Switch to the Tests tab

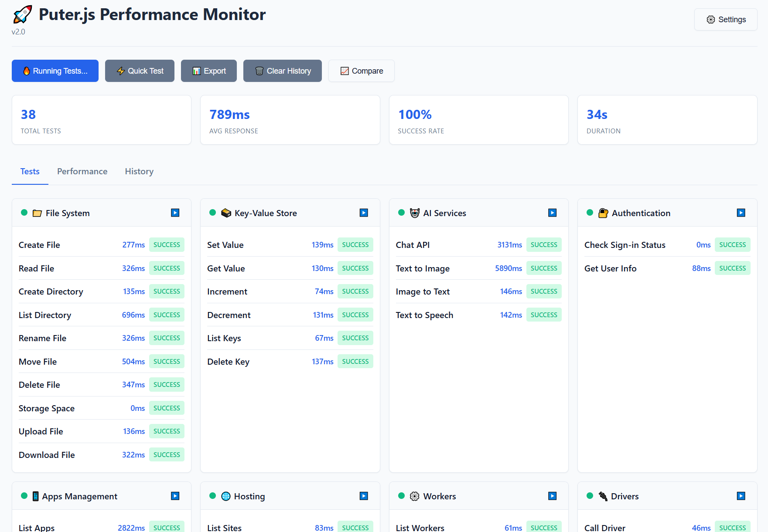click(30, 172)
